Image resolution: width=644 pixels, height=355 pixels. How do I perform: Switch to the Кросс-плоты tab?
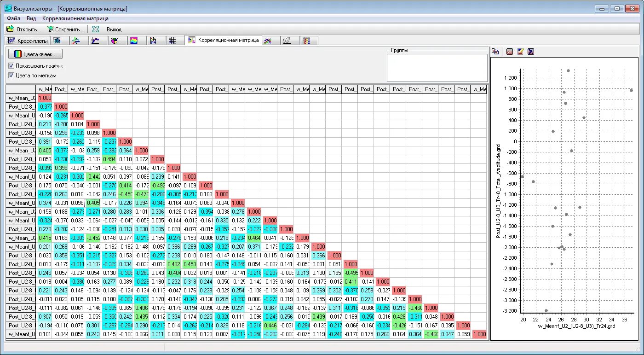(x=26, y=41)
